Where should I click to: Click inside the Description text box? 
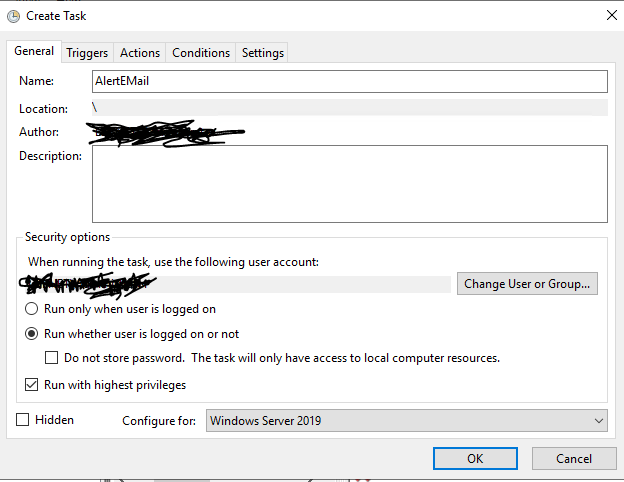click(350, 184)
